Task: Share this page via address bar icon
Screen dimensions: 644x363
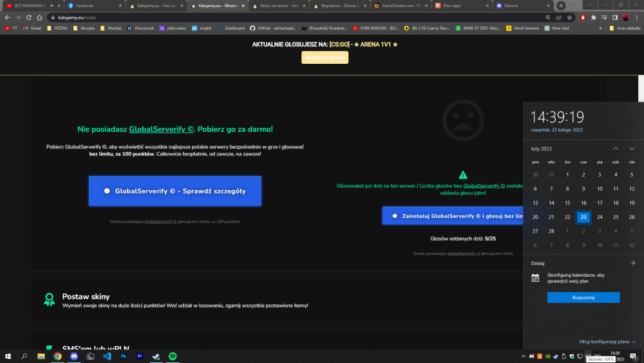Action: click(558, 17)
